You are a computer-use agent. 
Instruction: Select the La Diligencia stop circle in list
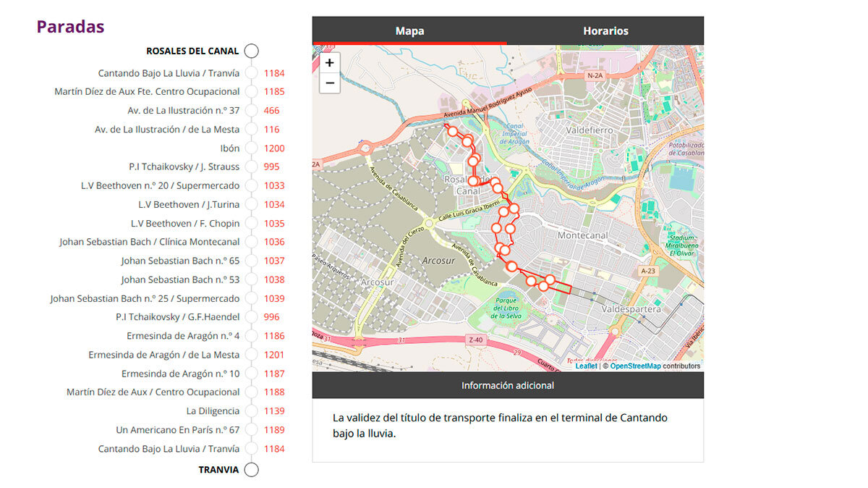(251, 411)
